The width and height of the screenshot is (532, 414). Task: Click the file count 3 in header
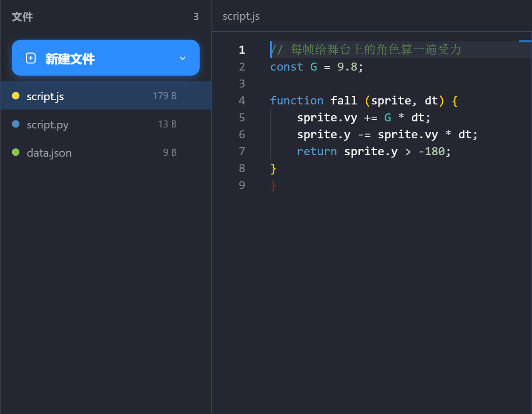coord(196,16)
